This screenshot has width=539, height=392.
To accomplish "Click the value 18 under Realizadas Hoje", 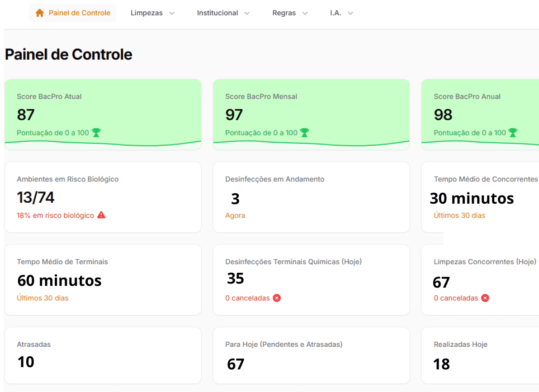I will point(441,364).
